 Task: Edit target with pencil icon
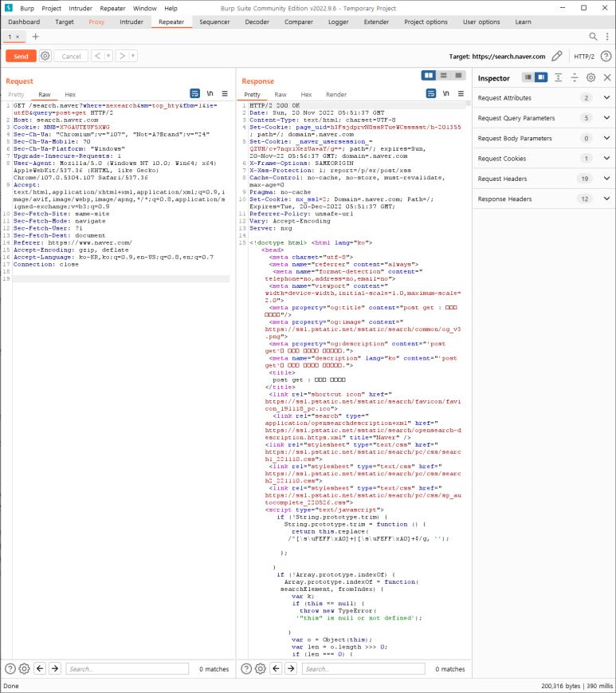[557, 56]
